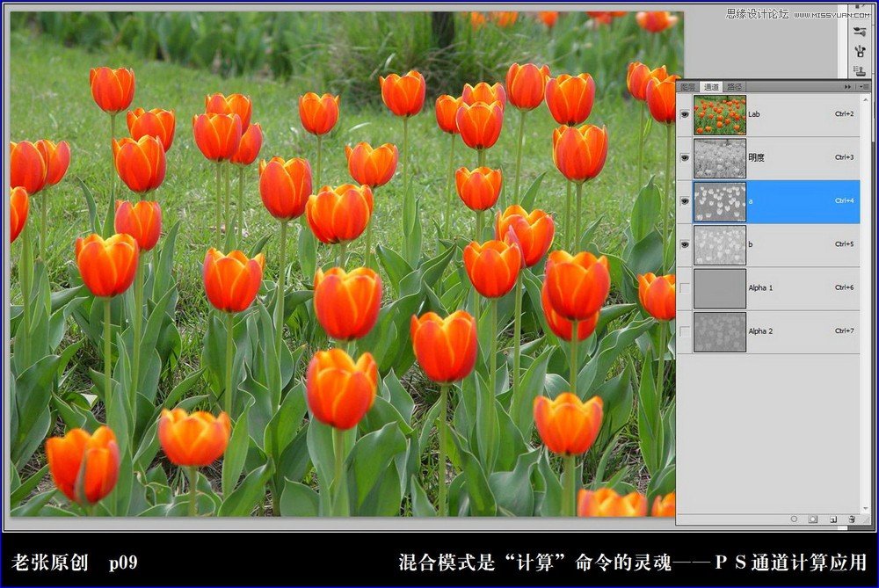Collapse panel with double-arrow icon
This screenshot has height=588, width=879.
pos(847,87)
